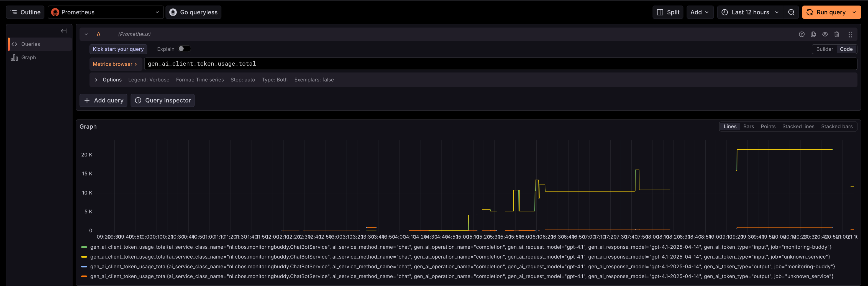Click the Type: Both option text
This screenshot has width=868, height=286.
[275, 80]
